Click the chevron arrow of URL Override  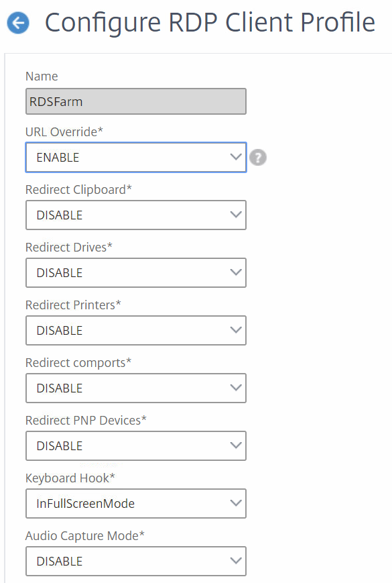(236, 157)
